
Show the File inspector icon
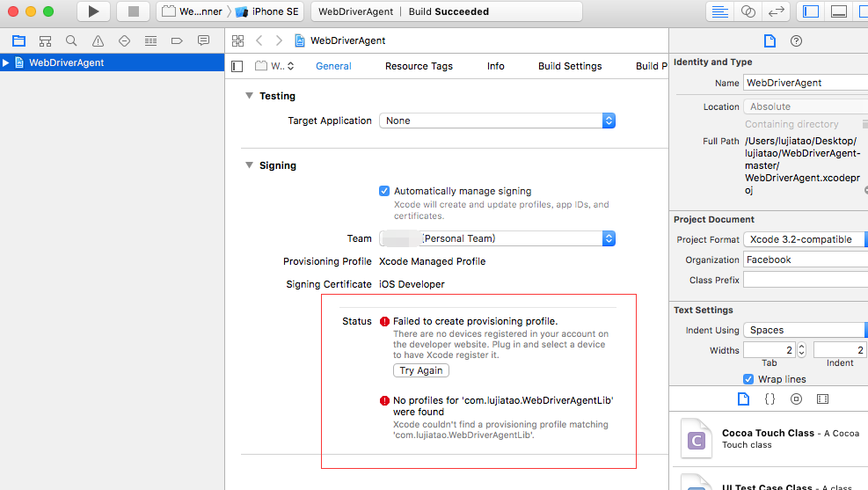coord(770,40)
